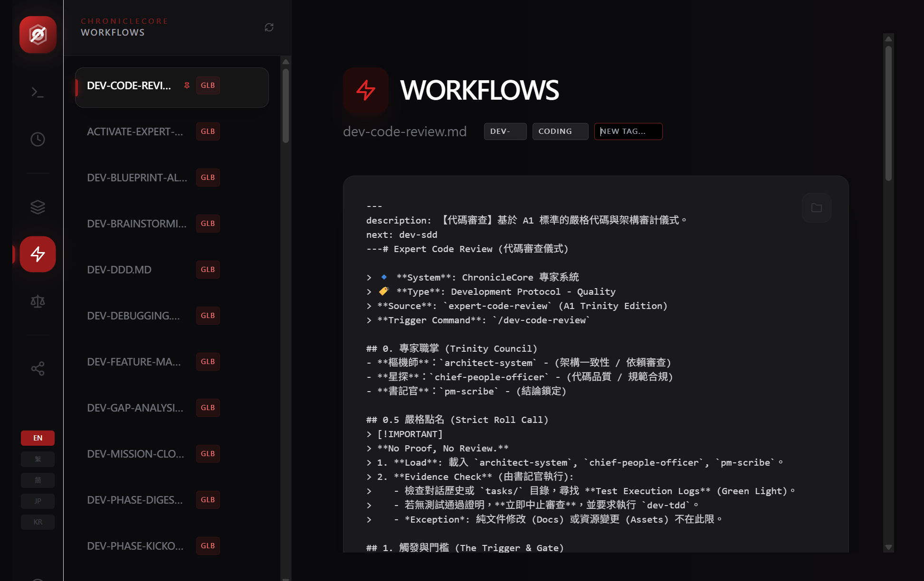Click the folder icon in the document panel

(816, 207)
